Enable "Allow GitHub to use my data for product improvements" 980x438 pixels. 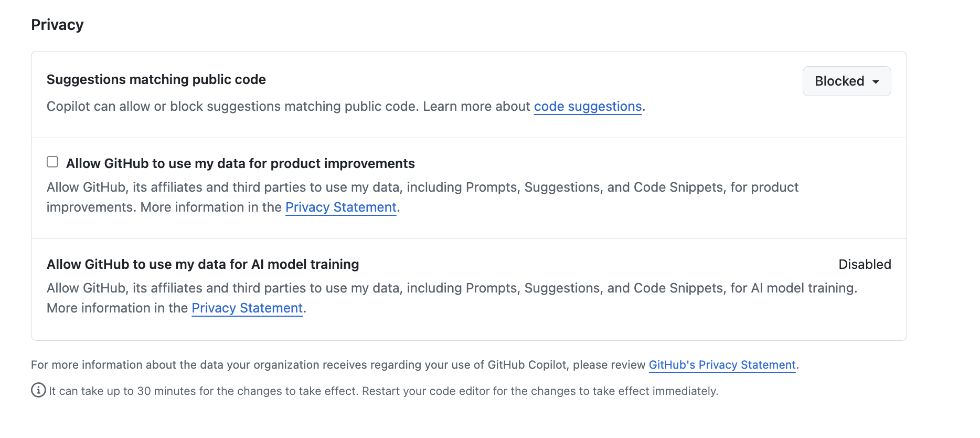pyautogui.click(x=52, y=162)
